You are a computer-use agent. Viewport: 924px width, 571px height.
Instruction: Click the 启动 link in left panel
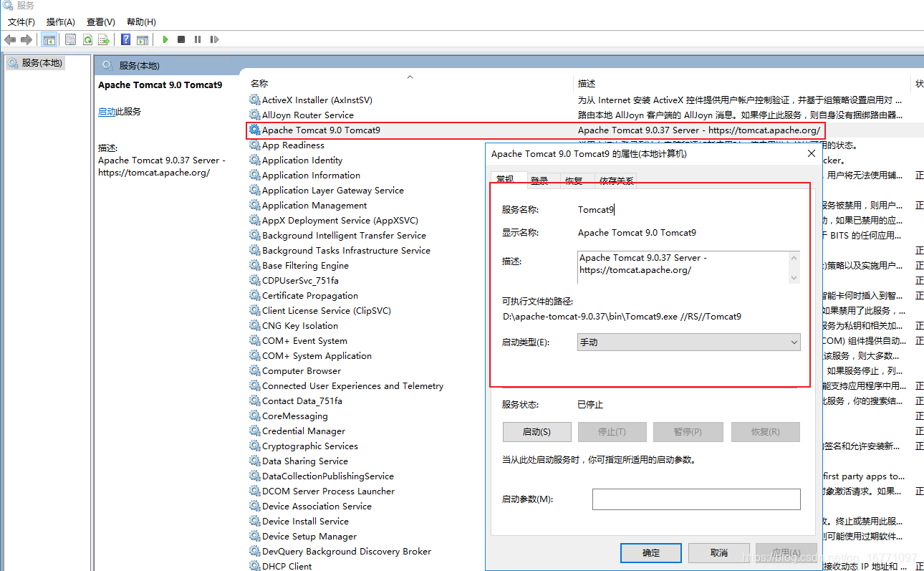(107, 112)
